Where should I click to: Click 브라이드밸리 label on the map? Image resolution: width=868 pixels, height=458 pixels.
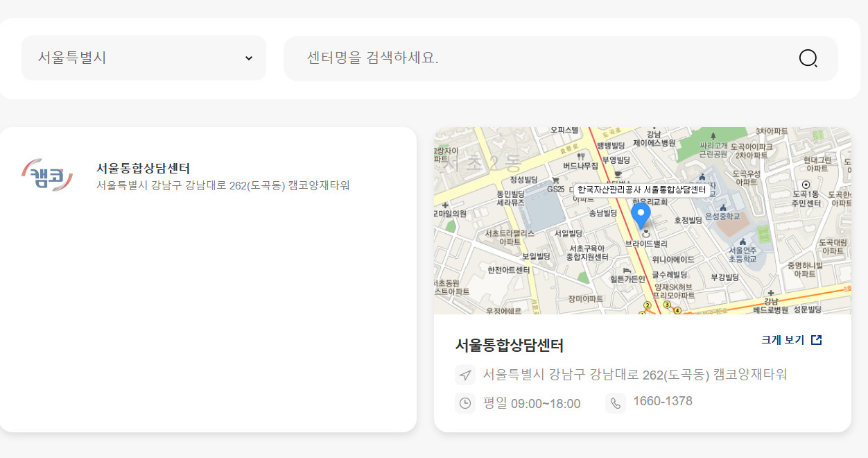[646, 244]
